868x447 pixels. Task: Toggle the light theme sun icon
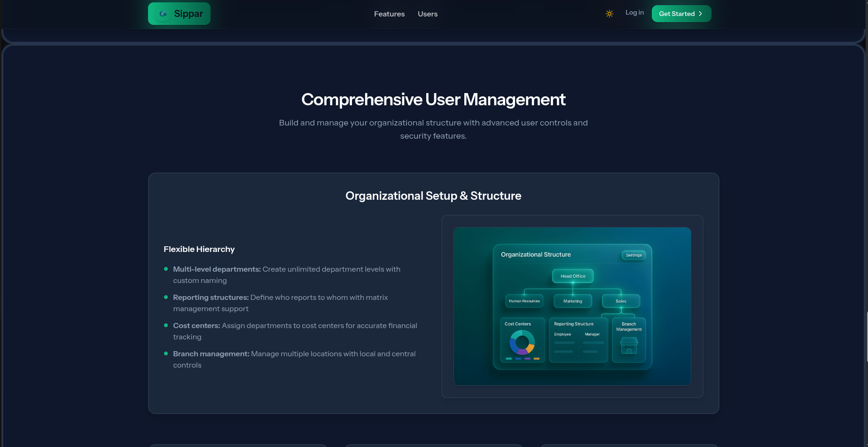[x=609, y=14]
